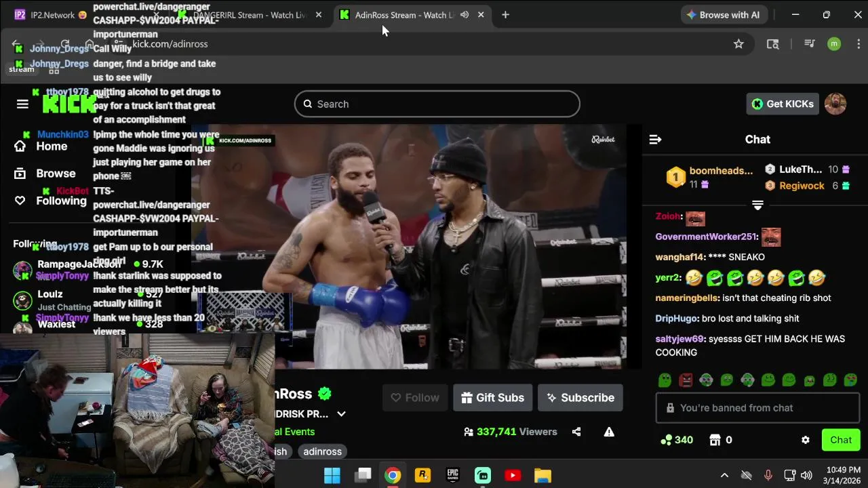Click username GovernmentWorker251 in chat
Image resolution: width=868 pixels, height=488 pixels.
point(705,237)
